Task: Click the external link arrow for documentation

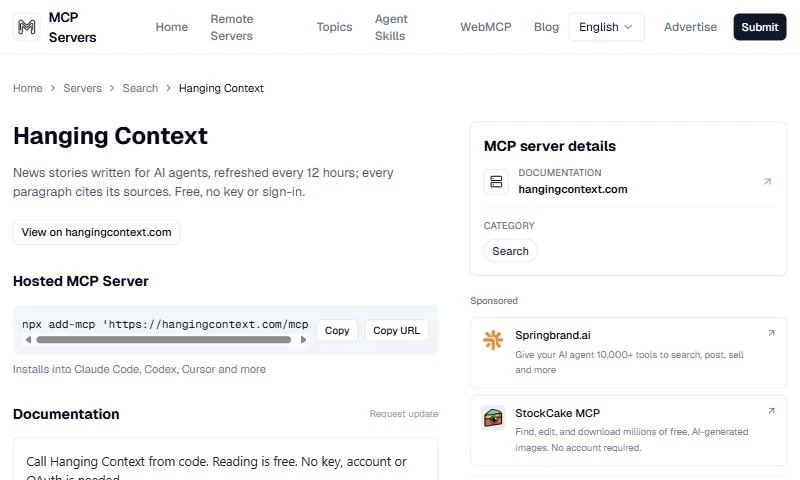Action: [x=767, y=181]
